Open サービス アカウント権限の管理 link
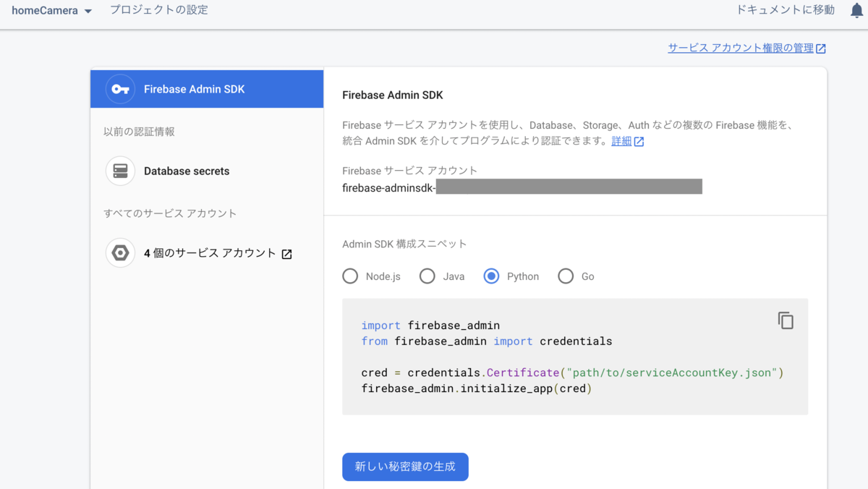 741,48
